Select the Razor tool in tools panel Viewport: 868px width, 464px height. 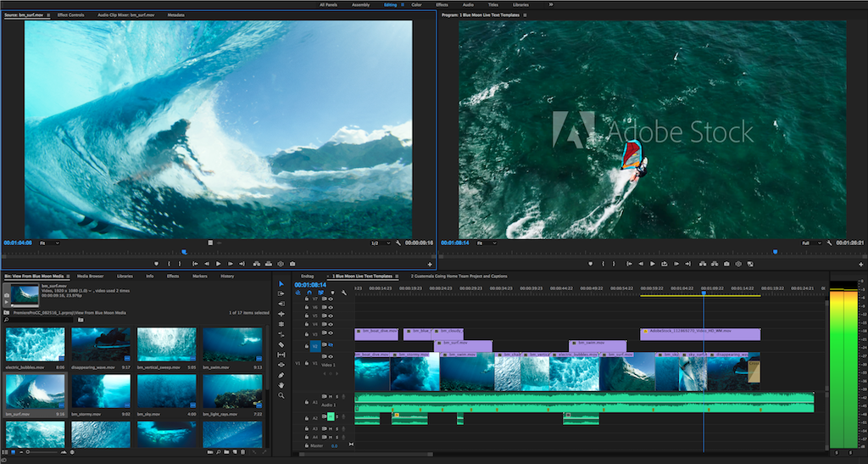click(x=281, y=344)
